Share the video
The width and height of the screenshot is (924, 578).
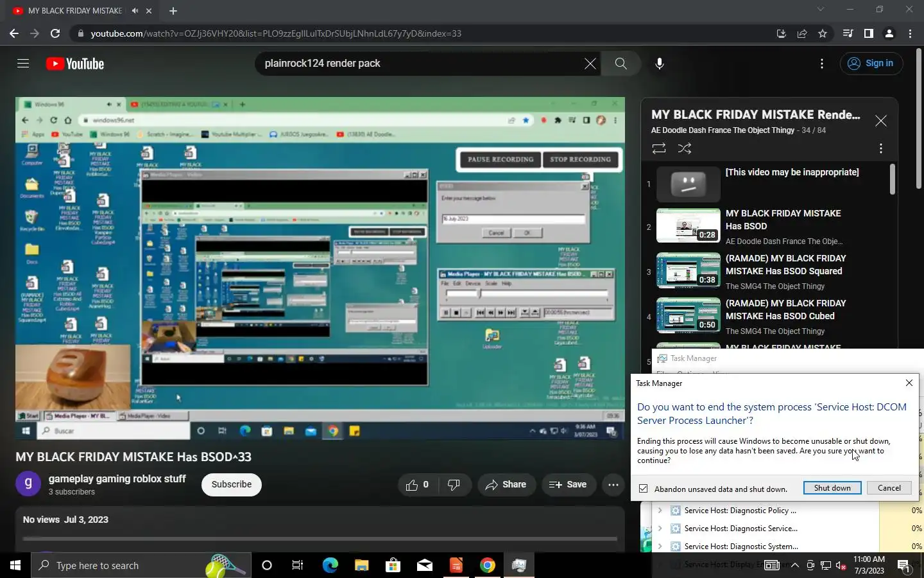(x=506, y=485)
